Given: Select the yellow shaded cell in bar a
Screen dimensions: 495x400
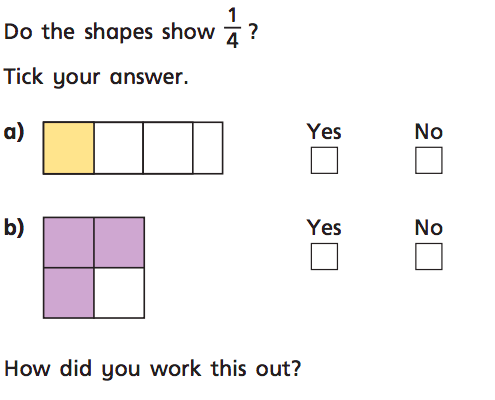Looking at the screenshot, I should click(69, 148).
